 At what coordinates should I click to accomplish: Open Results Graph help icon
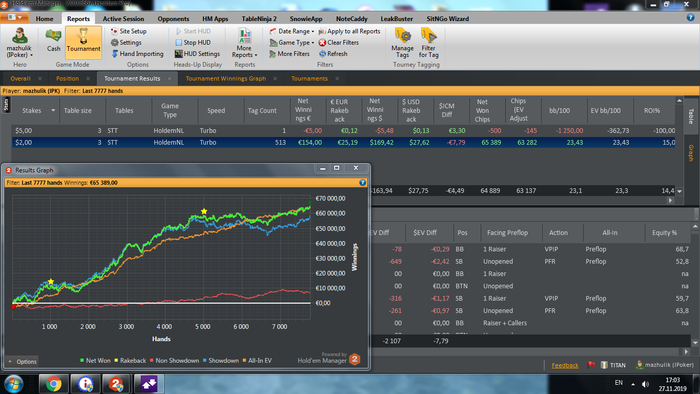362,182
